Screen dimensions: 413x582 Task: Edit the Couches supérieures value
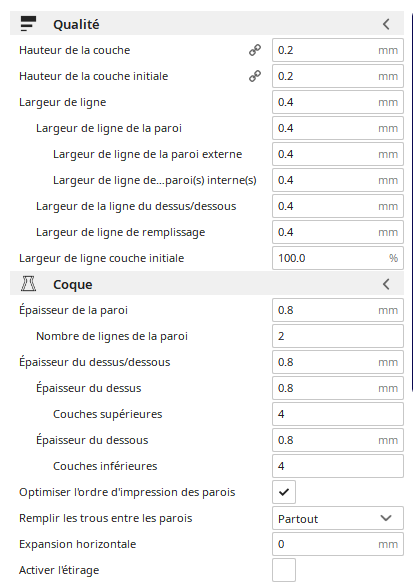click(x=338, y=414)
